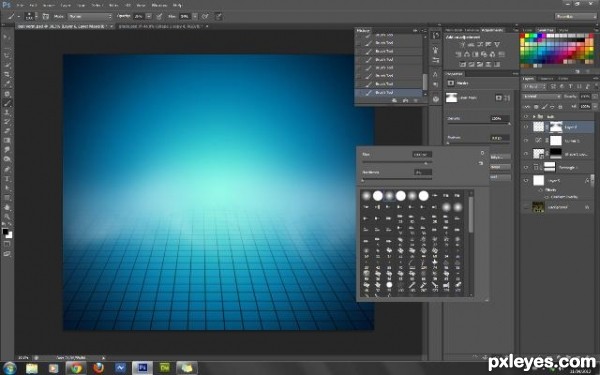The height and width of the screenshot is (375, 600).
Task: Select the first visible Brush Tool history state
Action: [388, 35]
